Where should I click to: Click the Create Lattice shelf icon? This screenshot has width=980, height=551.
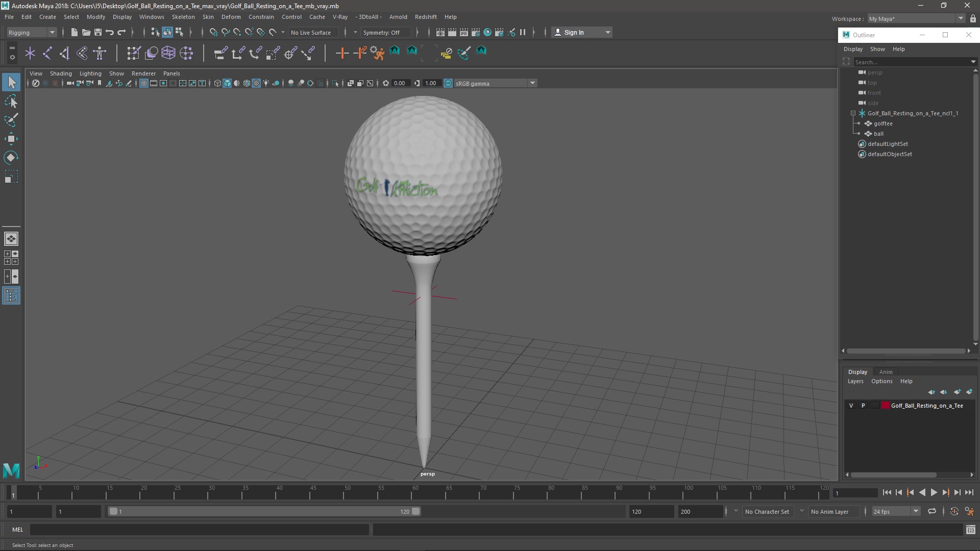pyautogui.click(x=168, y=53)
